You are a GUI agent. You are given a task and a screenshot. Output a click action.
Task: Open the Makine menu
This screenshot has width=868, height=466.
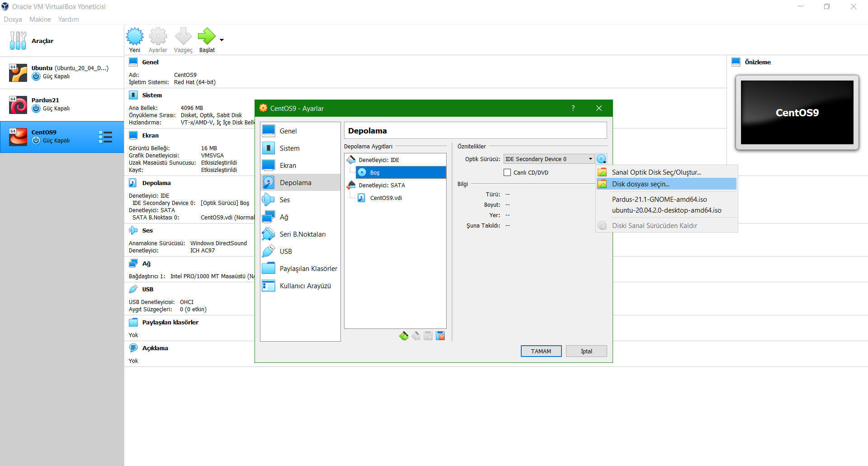point(40,19)
